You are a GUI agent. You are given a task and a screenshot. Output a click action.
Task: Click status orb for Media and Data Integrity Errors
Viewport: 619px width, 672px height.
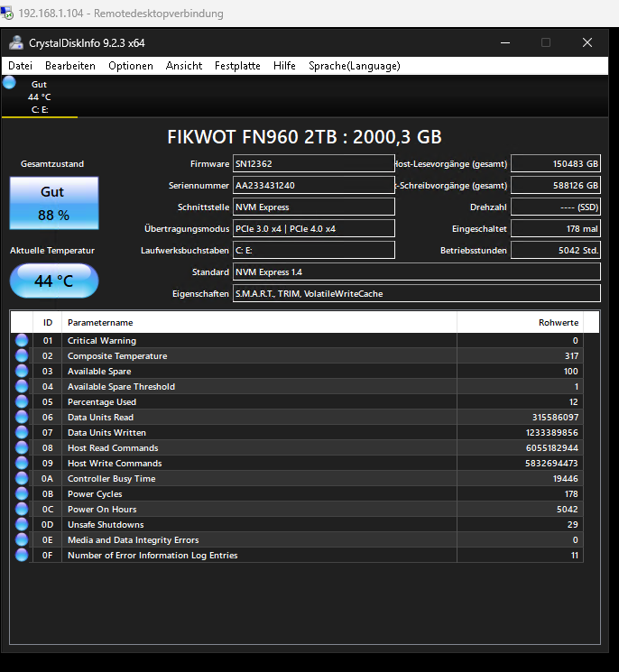tap(22, 540)
